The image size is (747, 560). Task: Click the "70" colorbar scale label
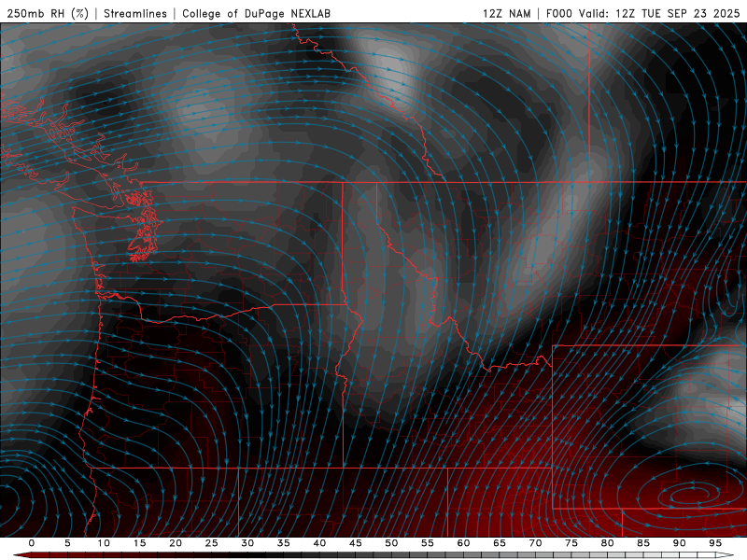tap(535, 543)
